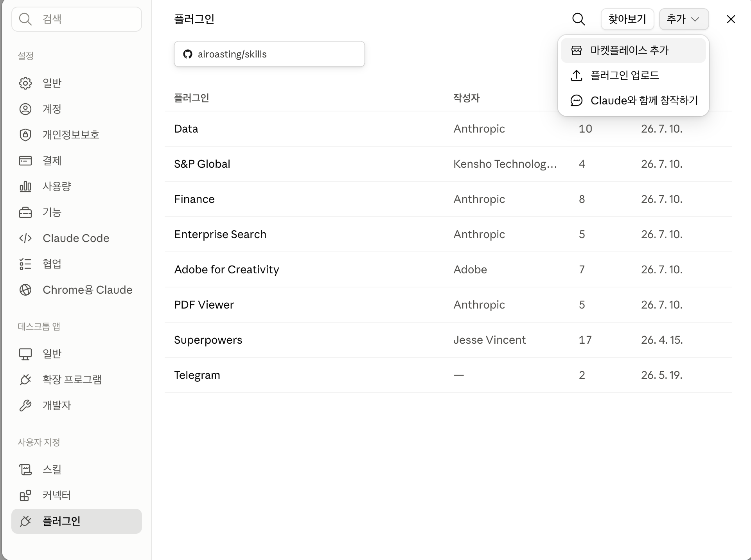Open the airoasting/skills marketplace selector
751x560 pixels.
[x=269, y=54]
